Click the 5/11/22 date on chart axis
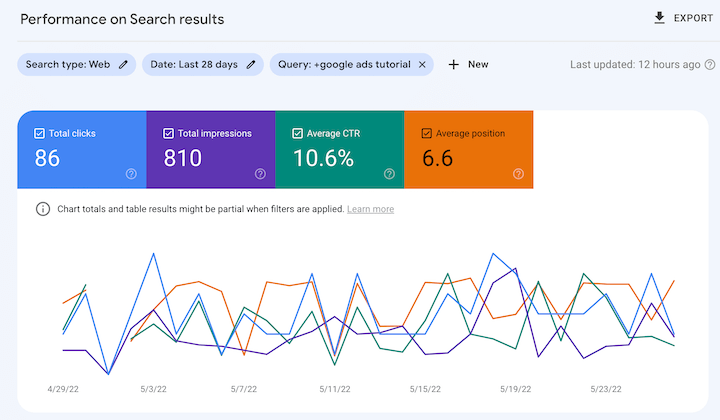Screen dimensions: 720x420 pyautogui.click(x=335, y=388)
